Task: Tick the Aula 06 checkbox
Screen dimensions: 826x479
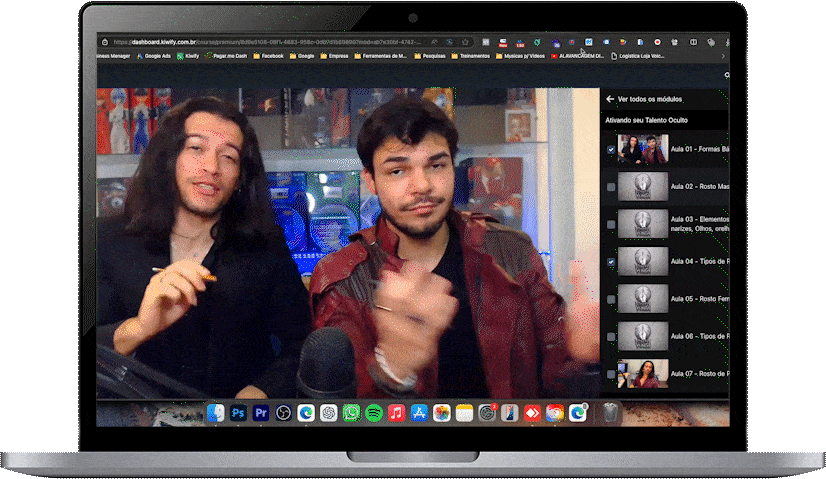Action: pos(611,337)
